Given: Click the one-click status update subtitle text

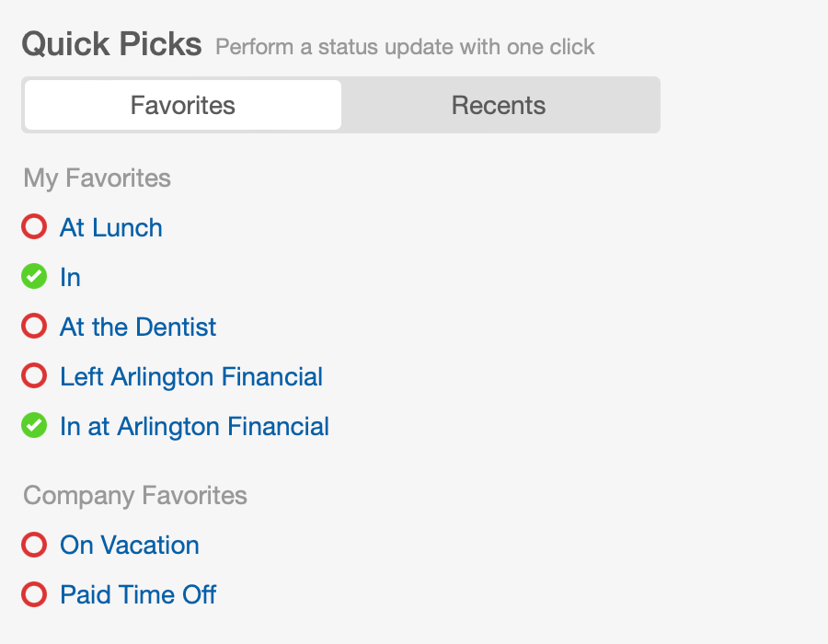Looking at the screenshot, I should coord(405,47).
